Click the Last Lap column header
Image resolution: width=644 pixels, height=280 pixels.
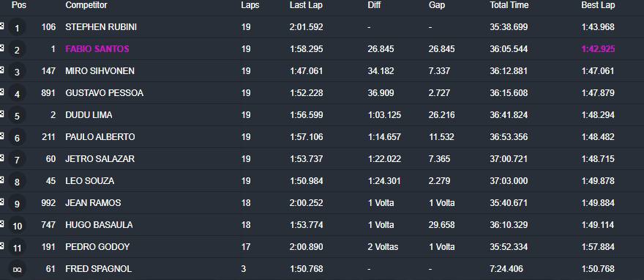pos(306,5)
